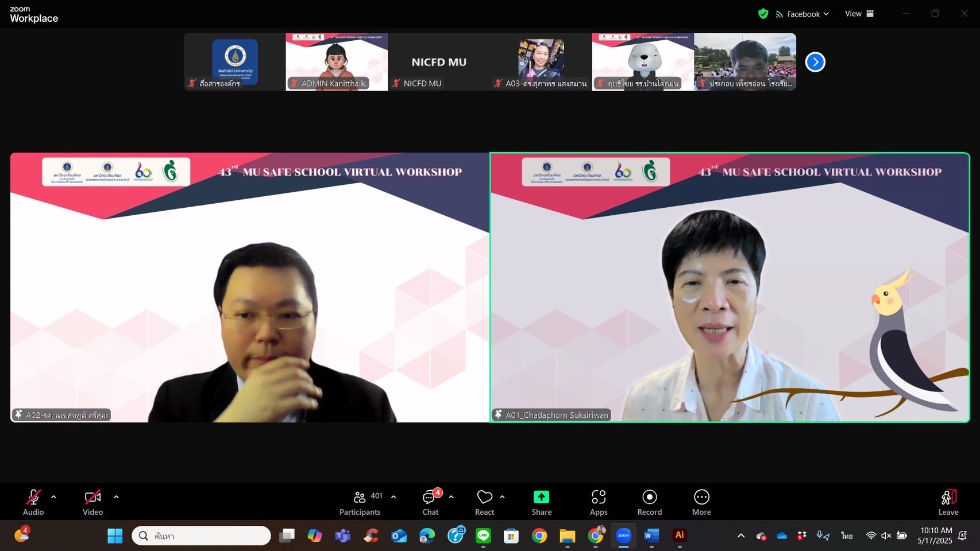Leave the meeting
The width and height of the screenshot is (980, 551).
coord(948,502)
